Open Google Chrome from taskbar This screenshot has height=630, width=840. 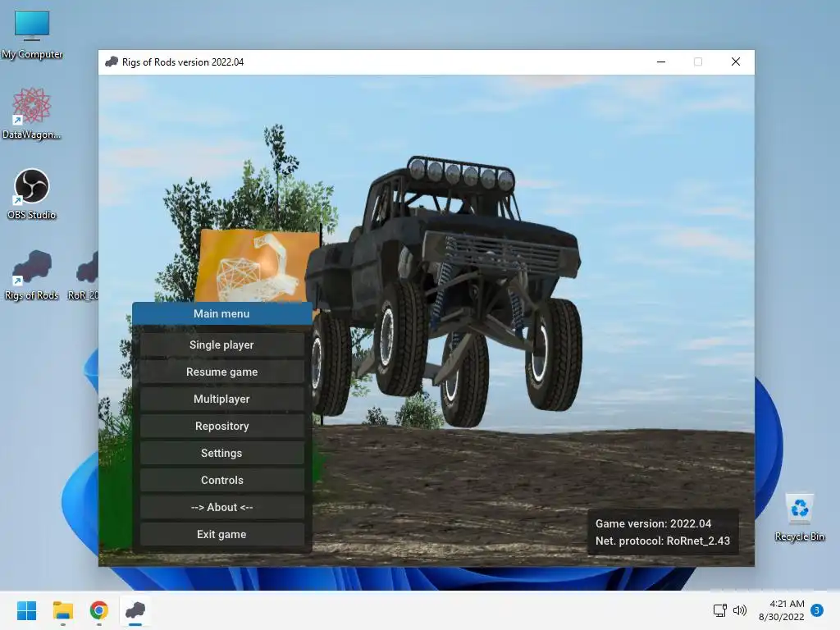(99, 610)
